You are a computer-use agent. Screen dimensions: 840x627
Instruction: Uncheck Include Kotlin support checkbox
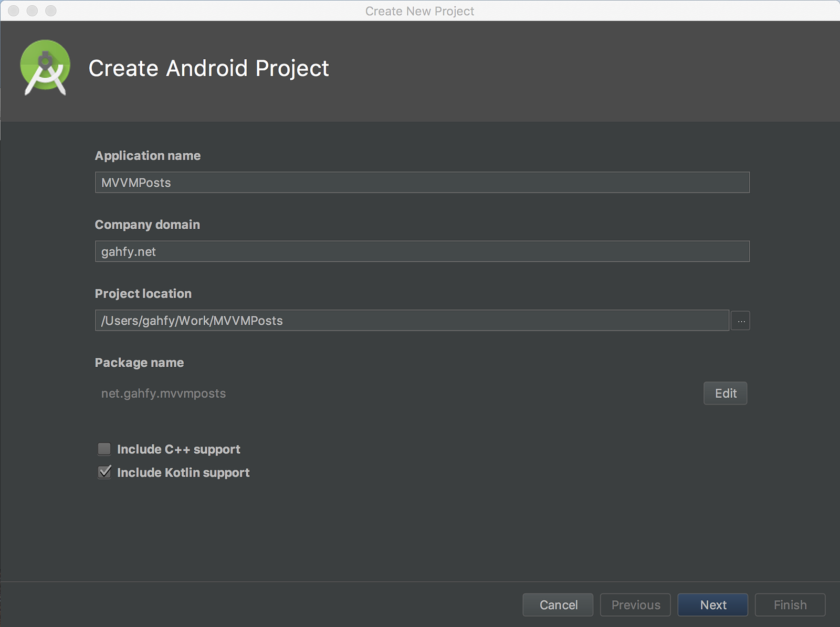click(104, 472)
